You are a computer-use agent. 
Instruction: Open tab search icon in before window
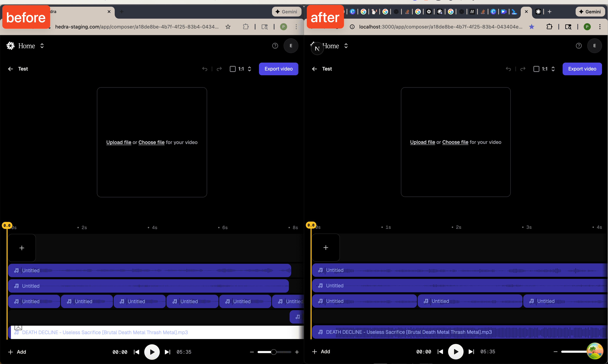pos(264,27)
